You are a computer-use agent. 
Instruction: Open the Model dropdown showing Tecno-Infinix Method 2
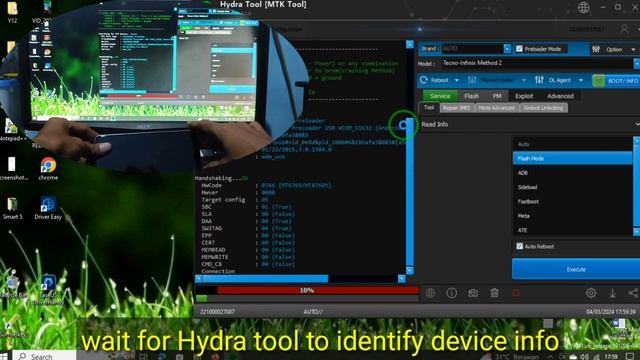[540, 63]
